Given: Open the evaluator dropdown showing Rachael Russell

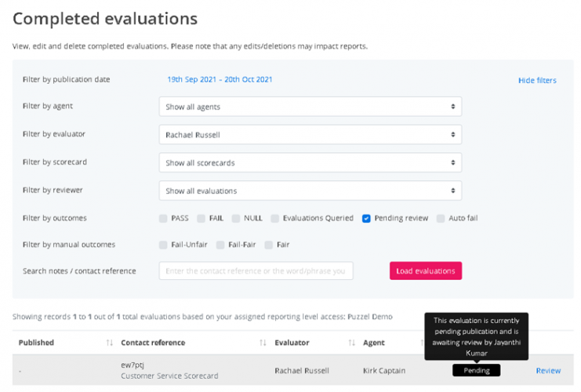Looking at the screenshot, I should point(310,135).
